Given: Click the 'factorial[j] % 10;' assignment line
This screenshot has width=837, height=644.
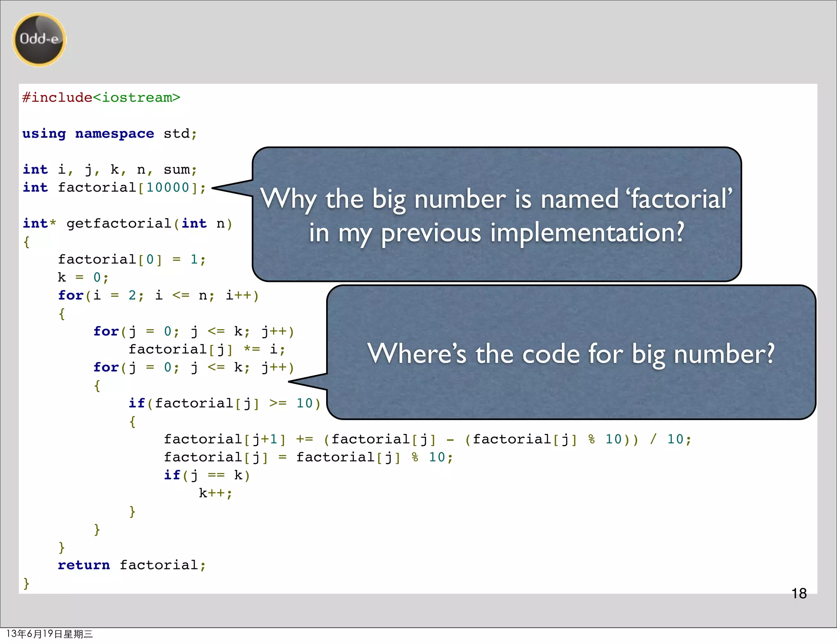Looking at the screenshot, I should click(309, 457).
